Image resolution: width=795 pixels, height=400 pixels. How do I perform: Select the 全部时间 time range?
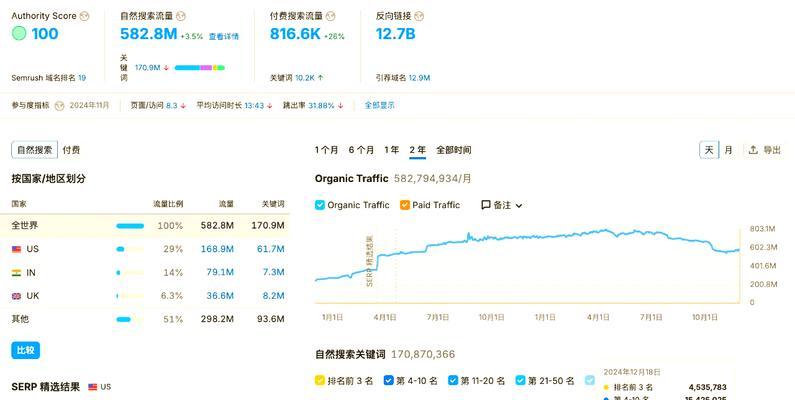(454, 150)
